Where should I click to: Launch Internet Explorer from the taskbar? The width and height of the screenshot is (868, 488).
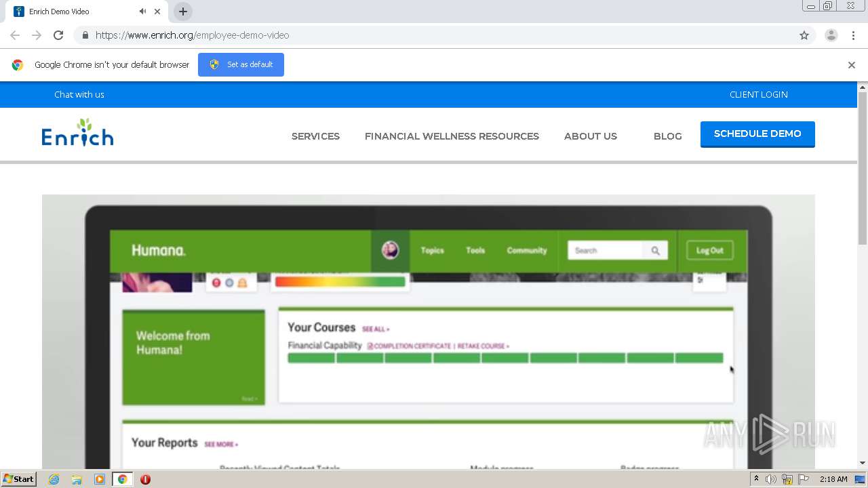point(54,479)
